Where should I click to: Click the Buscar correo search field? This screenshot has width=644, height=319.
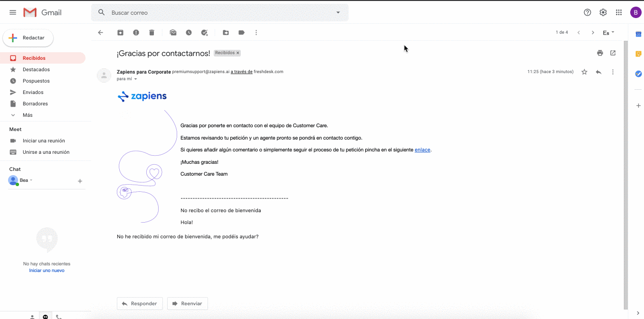coord(220,12)
